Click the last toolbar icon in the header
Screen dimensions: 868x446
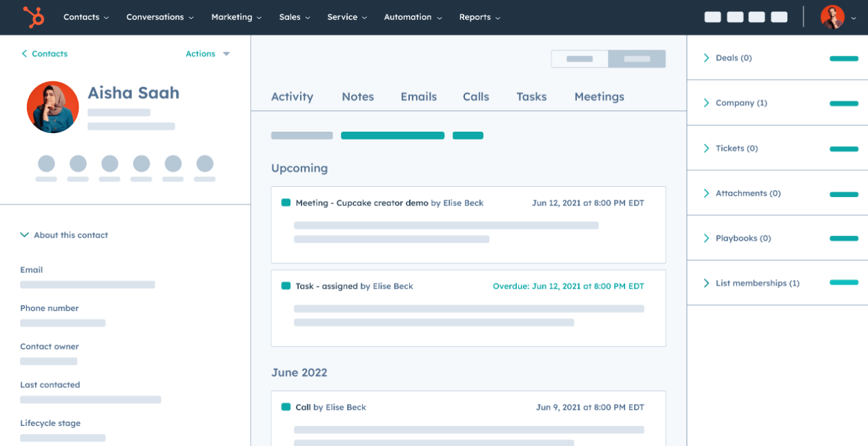click(779, 17)
